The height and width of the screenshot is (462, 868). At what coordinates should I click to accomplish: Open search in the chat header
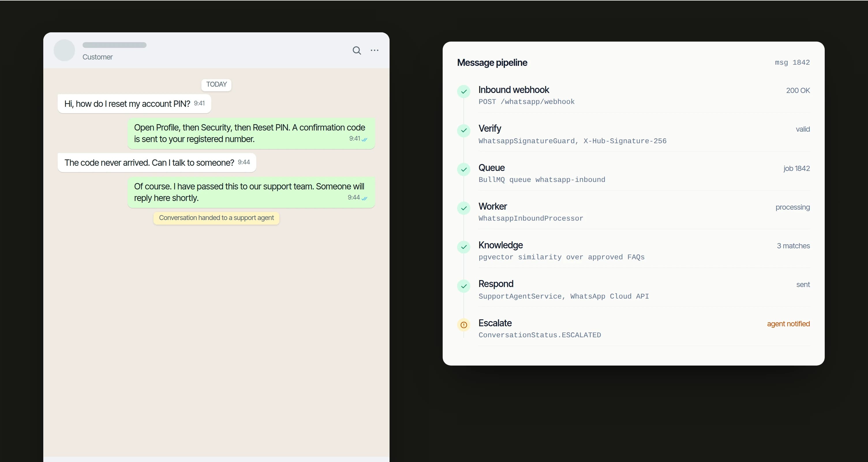(x=357, y=51)
